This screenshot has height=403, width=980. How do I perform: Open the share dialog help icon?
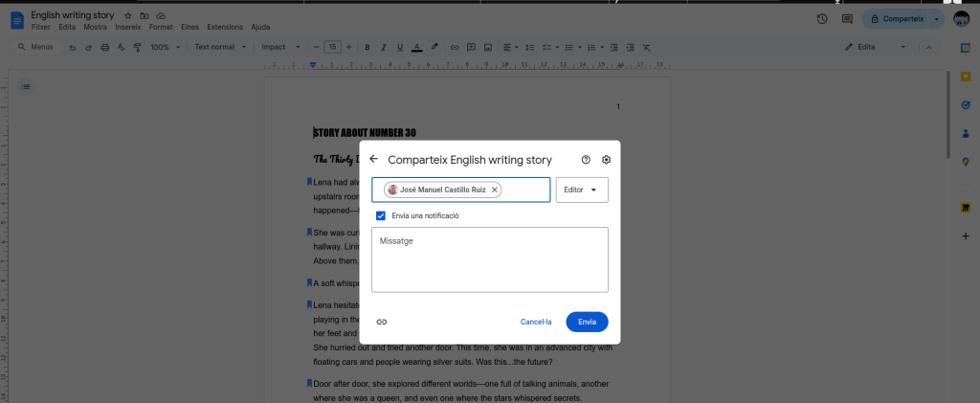click(x=586, y=160)
